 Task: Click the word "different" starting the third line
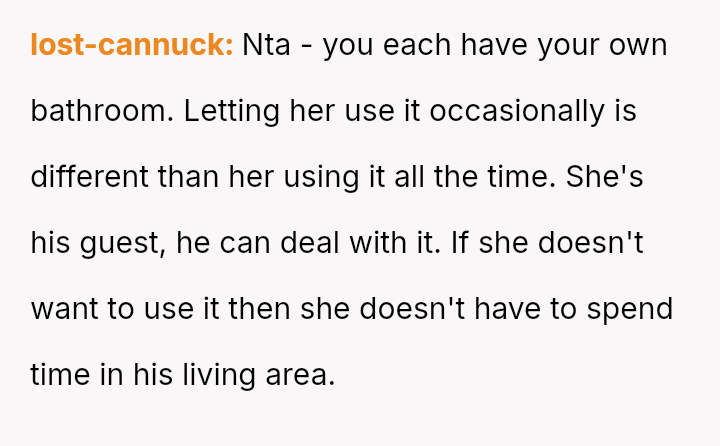point(90,177)
